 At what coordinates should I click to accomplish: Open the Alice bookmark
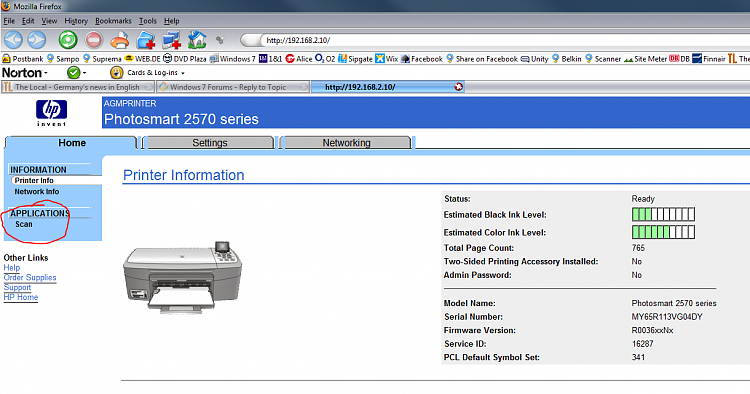click(x=299, y=59)
